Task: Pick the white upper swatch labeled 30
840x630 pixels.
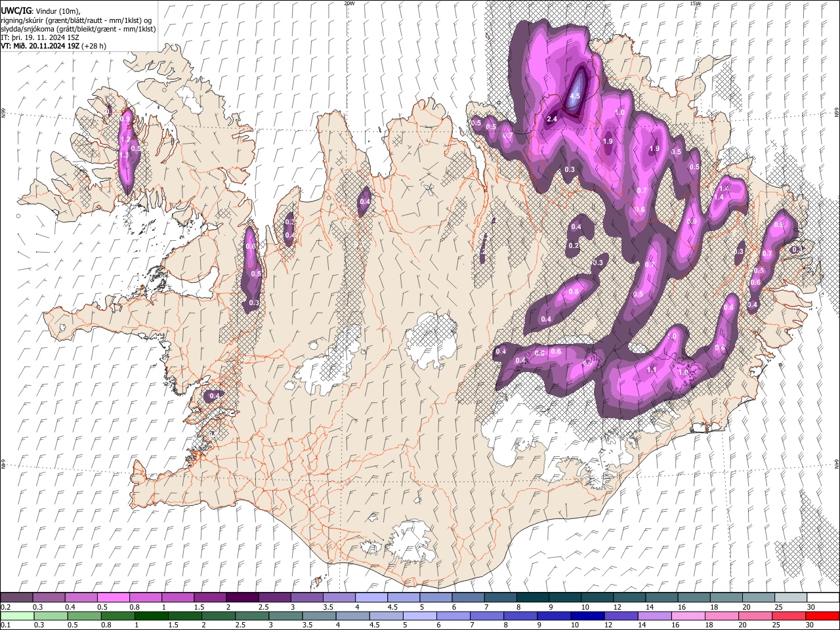Action: tap(822, 598)
